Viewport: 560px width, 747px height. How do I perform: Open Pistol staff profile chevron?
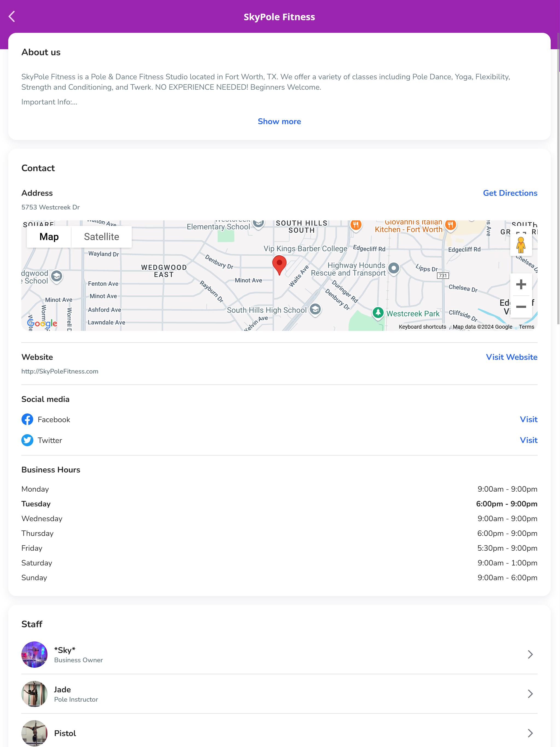click(x=530, y=733)
